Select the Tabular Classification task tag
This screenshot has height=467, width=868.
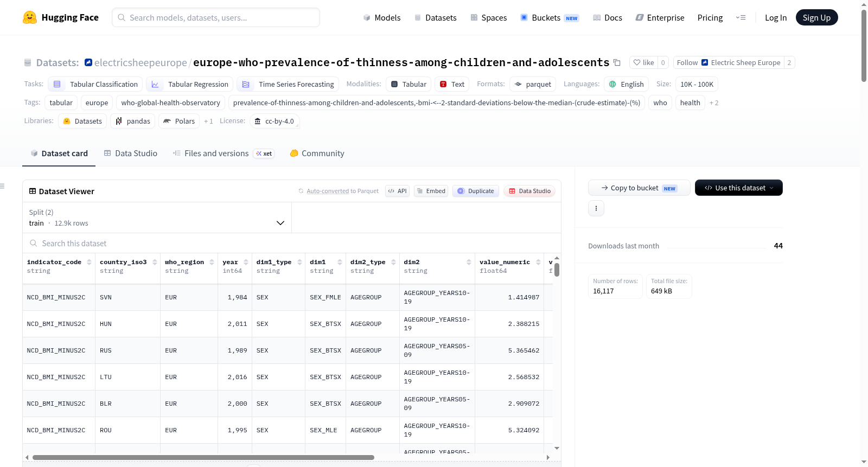point(95,84)
